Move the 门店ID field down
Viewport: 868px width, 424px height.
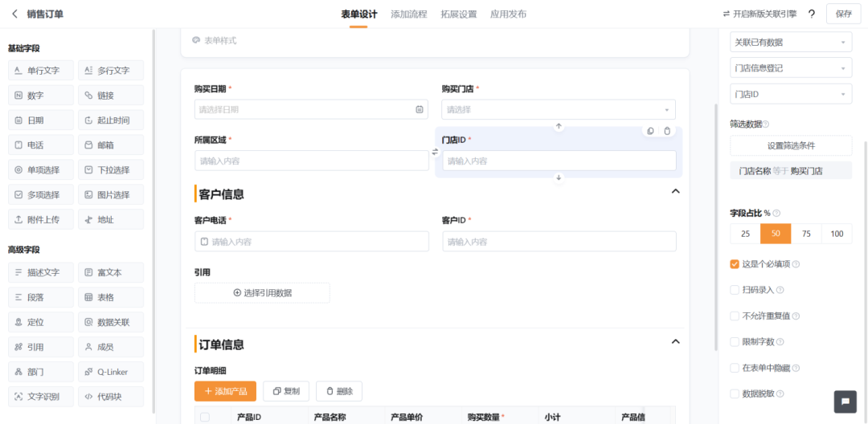[559, 177]
